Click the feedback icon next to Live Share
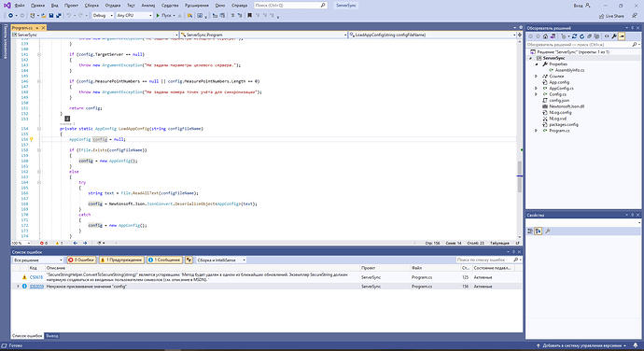Viewport: 644px width, 351px height. click(635, 16)
